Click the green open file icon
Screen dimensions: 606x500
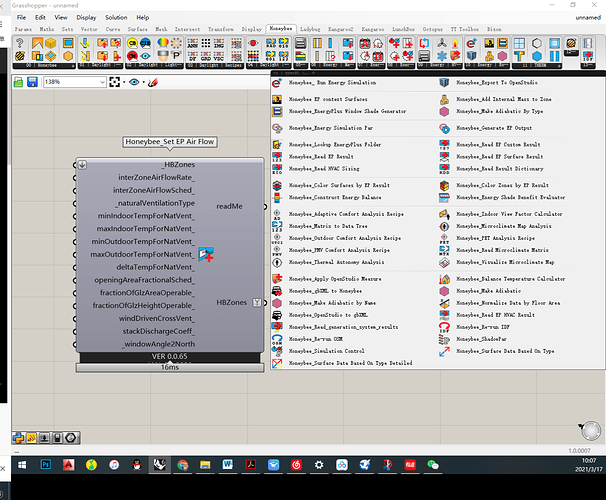point(18,82)
